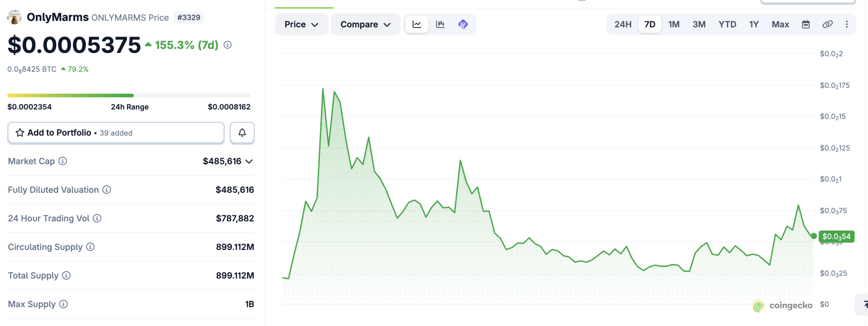Click the purple gem chart icon
The height and width of the screenshot is (326, 868).
pyautogui.click(x=463, y=24)
